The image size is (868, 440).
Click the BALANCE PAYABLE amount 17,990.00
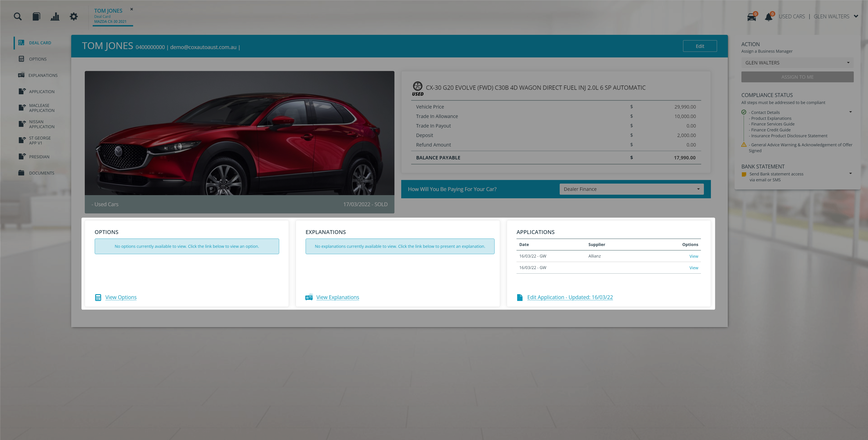coord(684,157)
